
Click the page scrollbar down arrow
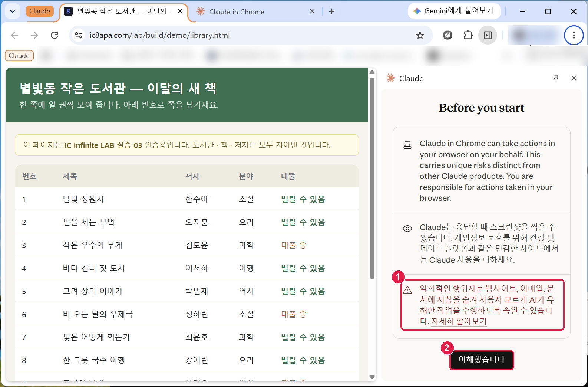tap(372, 377)
